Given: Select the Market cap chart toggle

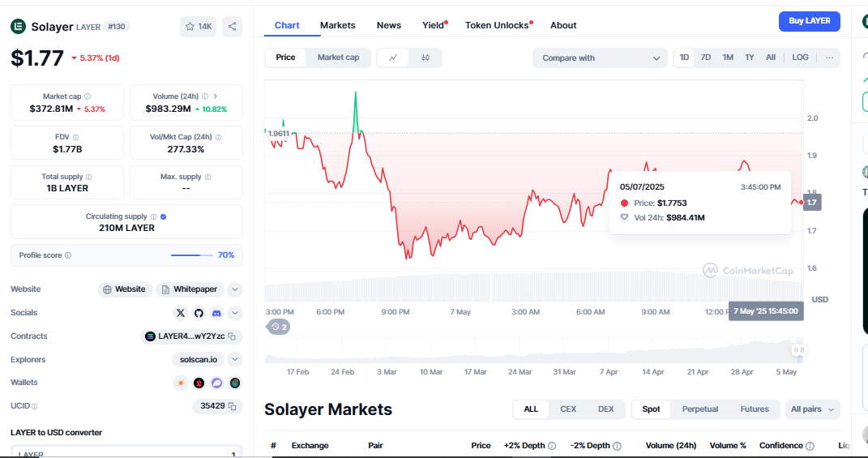Looking at the screenshot, I should click(338, 58).
